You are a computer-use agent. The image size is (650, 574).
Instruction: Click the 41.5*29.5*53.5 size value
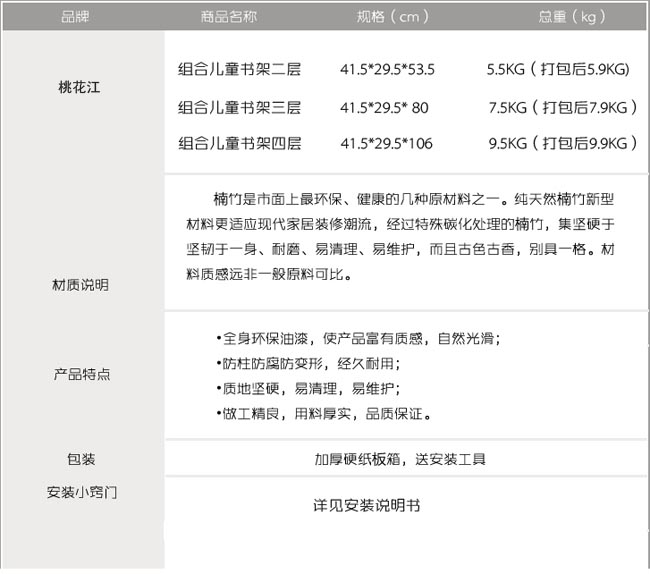[x=387, y=70]
